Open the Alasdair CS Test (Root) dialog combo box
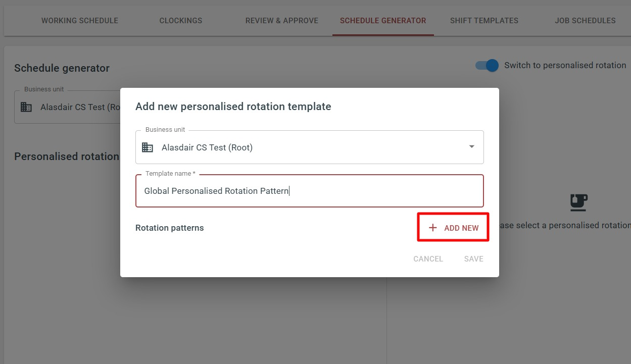Screen dimensions: 631x364 310,147
